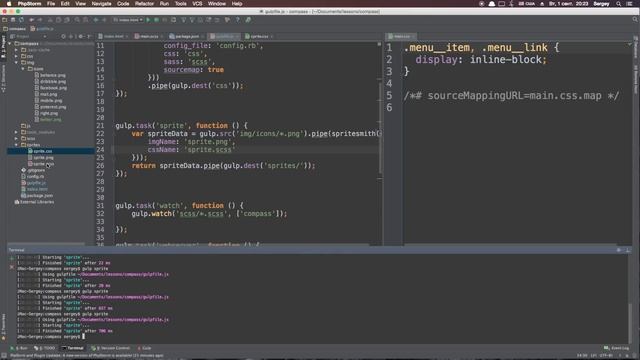Switch to main.scss editor tab
The height and width of the screenshot is (360, 640).
coord(149,36)
